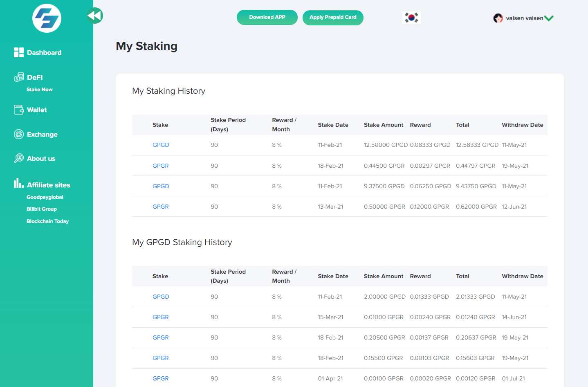Viewport: 588px width, 387px height.
Task: Open the Blockchain Today affiliate link
Action: (x=47, y=221)
